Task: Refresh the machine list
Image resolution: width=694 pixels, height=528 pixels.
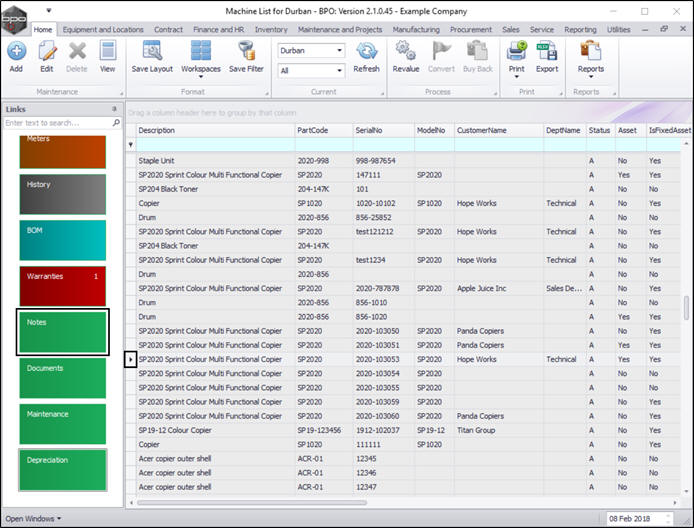Action: point(366,51)
